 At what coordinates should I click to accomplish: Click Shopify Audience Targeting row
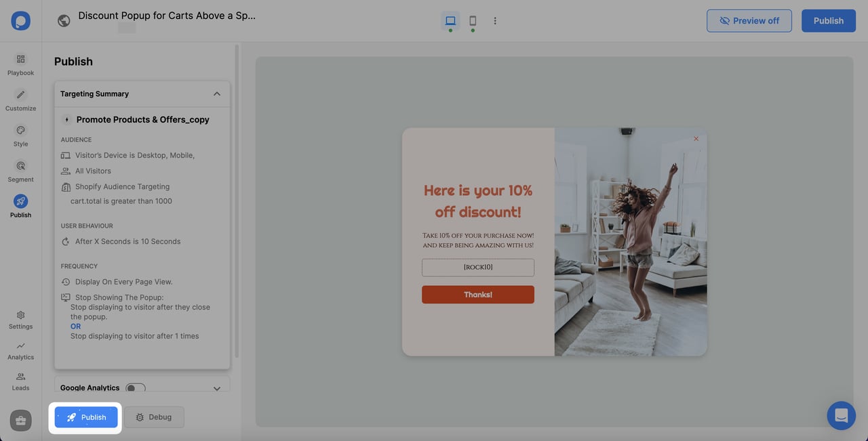tap(122, 186)
